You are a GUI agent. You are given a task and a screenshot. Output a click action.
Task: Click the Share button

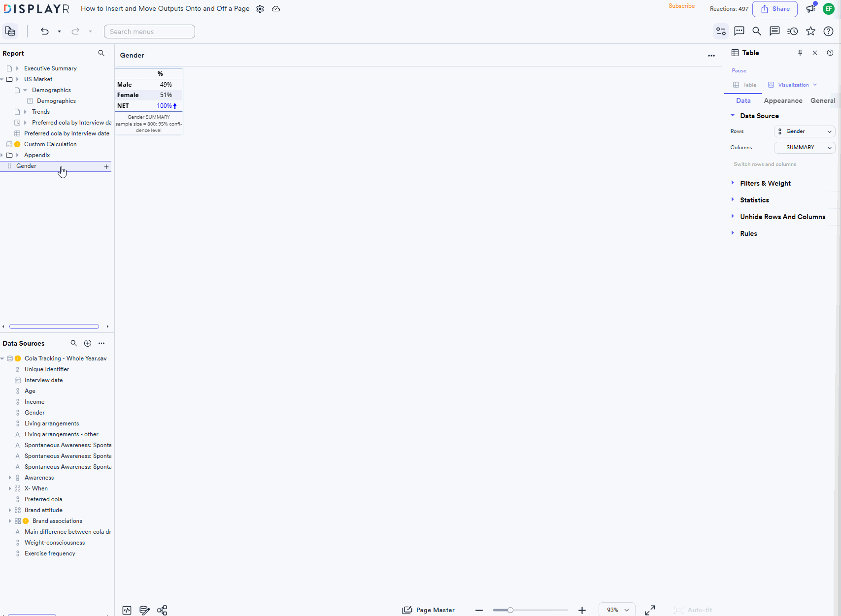[775, 9]
